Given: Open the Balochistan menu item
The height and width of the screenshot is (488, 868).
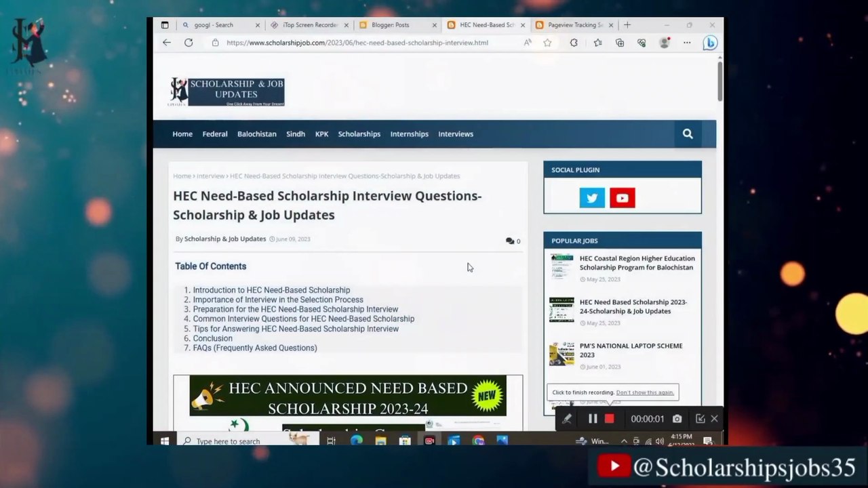Looking at the screenshot, I should [x=257, y=134].
